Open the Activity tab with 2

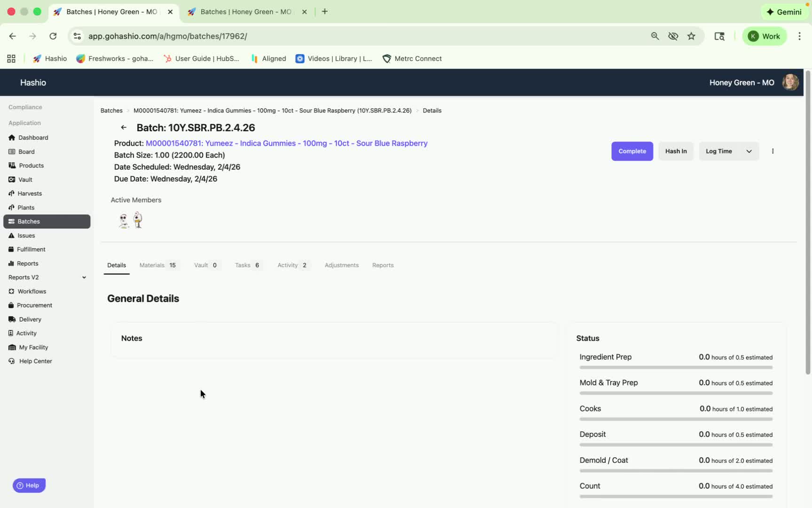pyautogui.click(x=293, y=265)
